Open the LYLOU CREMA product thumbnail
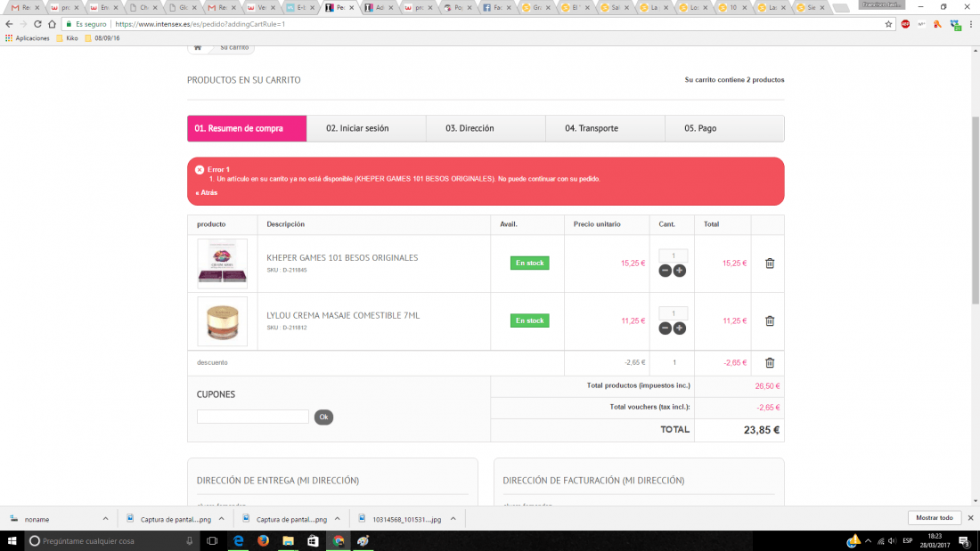980x551 pixels. tap(223, 321)
